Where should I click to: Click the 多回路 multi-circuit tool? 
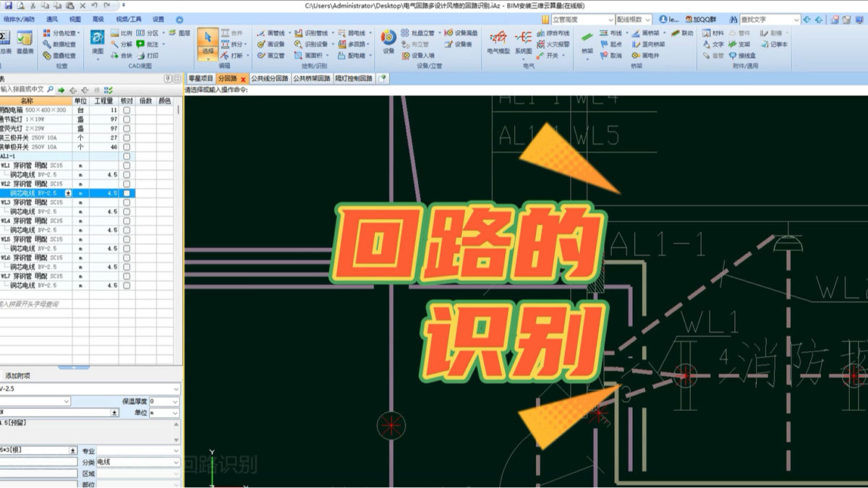click(x=355, y=44)
